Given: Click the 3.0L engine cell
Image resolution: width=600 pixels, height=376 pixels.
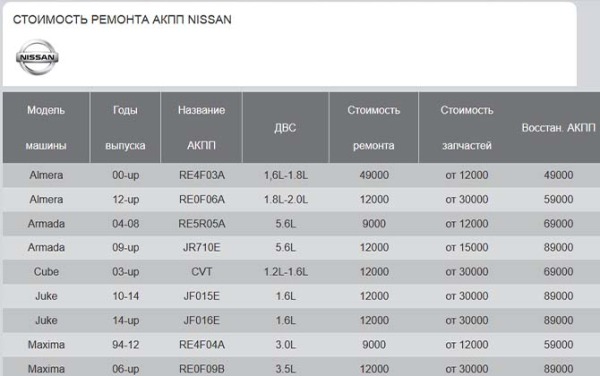Looking at the screenshot, I should (x=286, y=345).
